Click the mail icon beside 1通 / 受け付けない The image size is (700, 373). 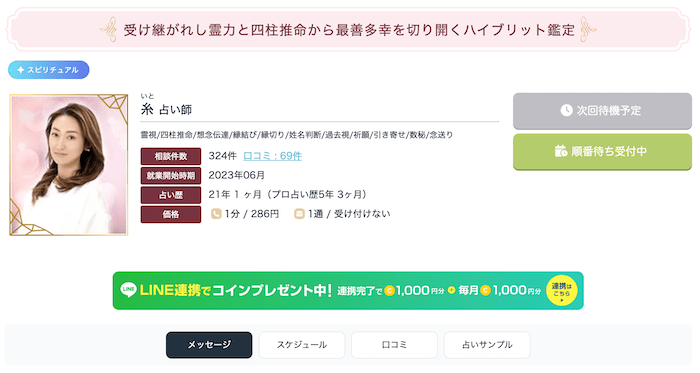(x=299, y=214)
